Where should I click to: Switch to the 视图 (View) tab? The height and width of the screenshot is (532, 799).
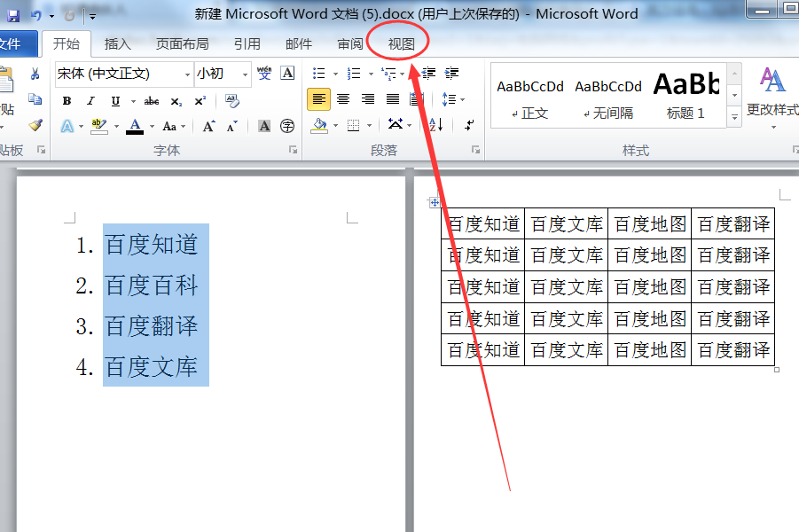(401, 44)
